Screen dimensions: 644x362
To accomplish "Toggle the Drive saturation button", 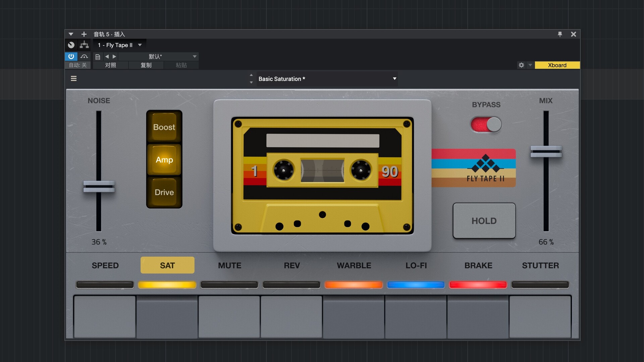I will pyautogui.click(x=164, y=192).
